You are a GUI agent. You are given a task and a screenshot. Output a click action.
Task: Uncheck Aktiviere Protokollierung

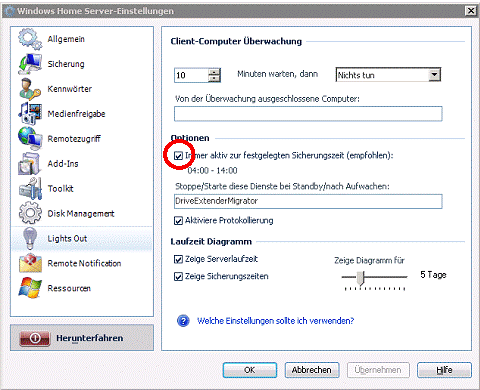(x=178, y=221)
